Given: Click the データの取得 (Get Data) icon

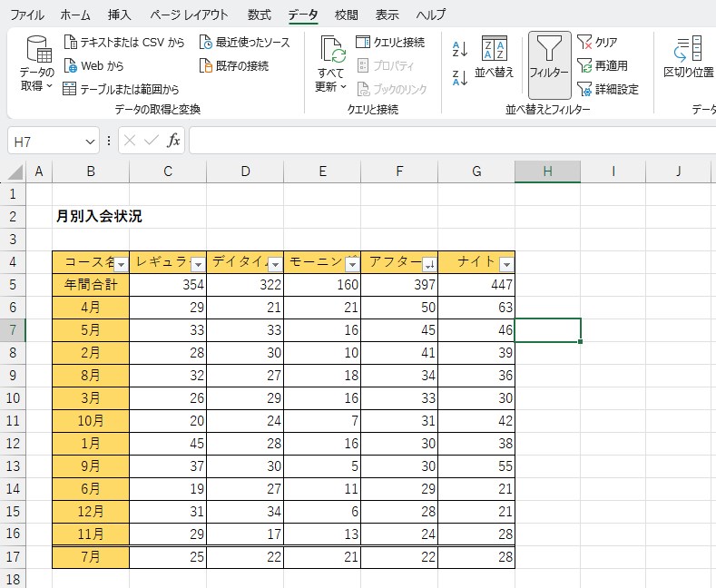Looking at the screenshot, I should coord(37,53).
